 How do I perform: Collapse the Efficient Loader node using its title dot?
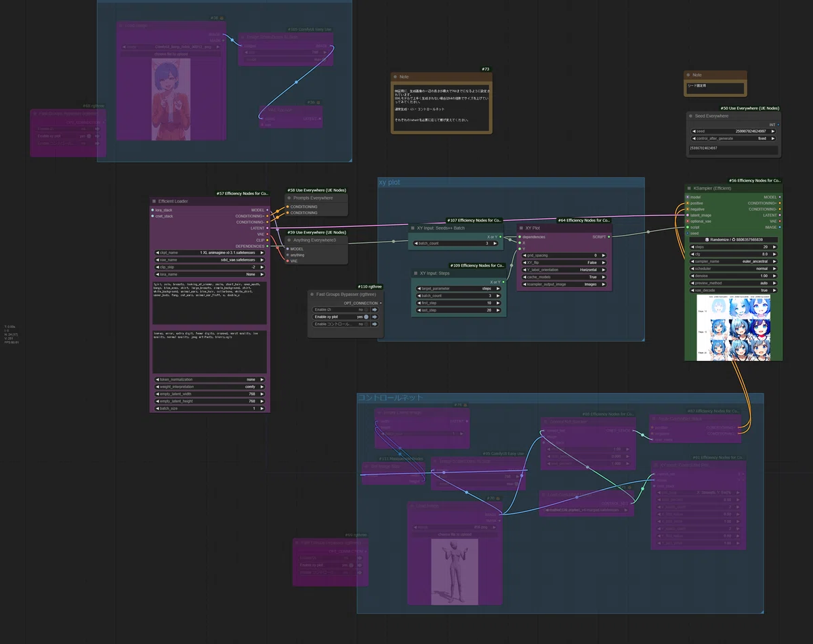[x=154, y=201]
